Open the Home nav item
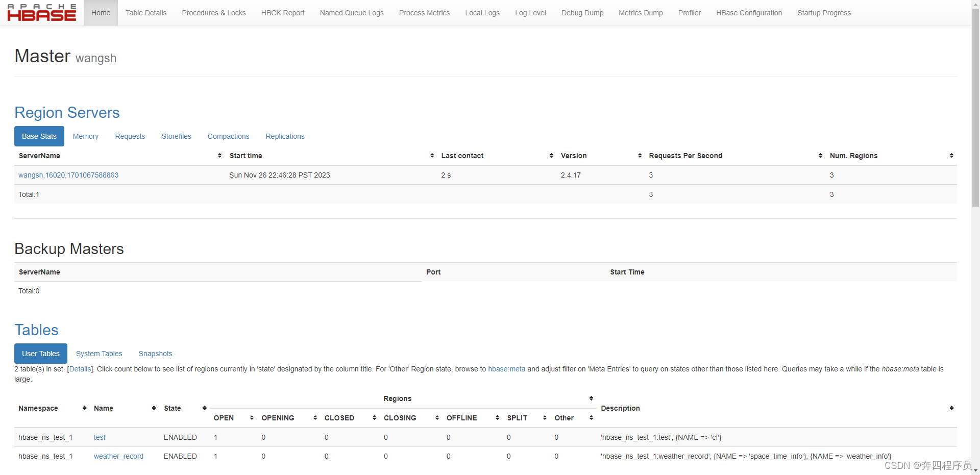This screenshot has height=475, width=980. click(x=101, y=13)
